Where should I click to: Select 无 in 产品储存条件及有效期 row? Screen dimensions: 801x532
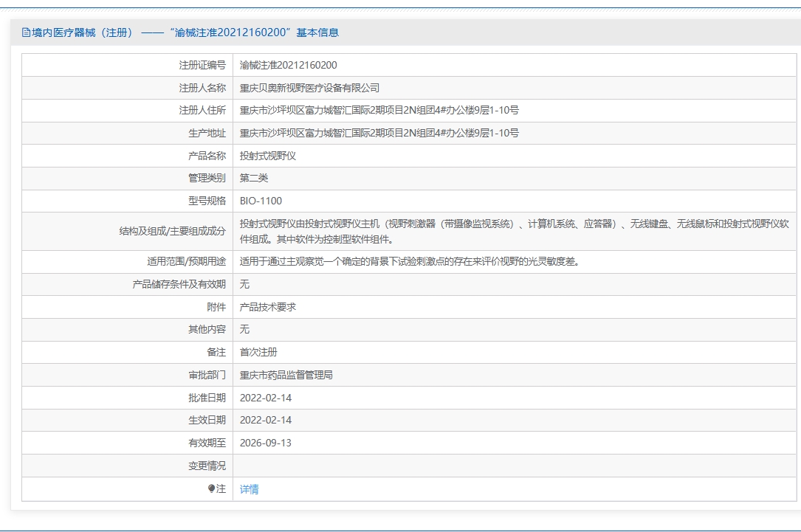point(244,284)
